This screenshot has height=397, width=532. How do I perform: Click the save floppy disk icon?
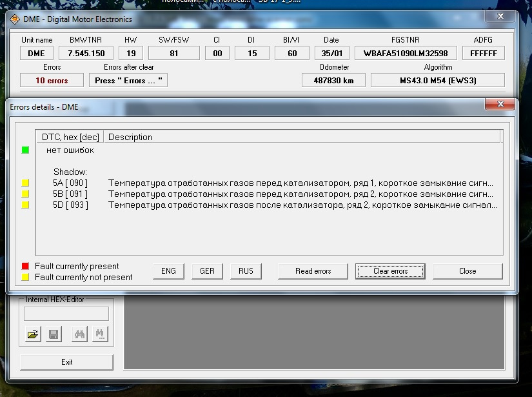point(54,334)
